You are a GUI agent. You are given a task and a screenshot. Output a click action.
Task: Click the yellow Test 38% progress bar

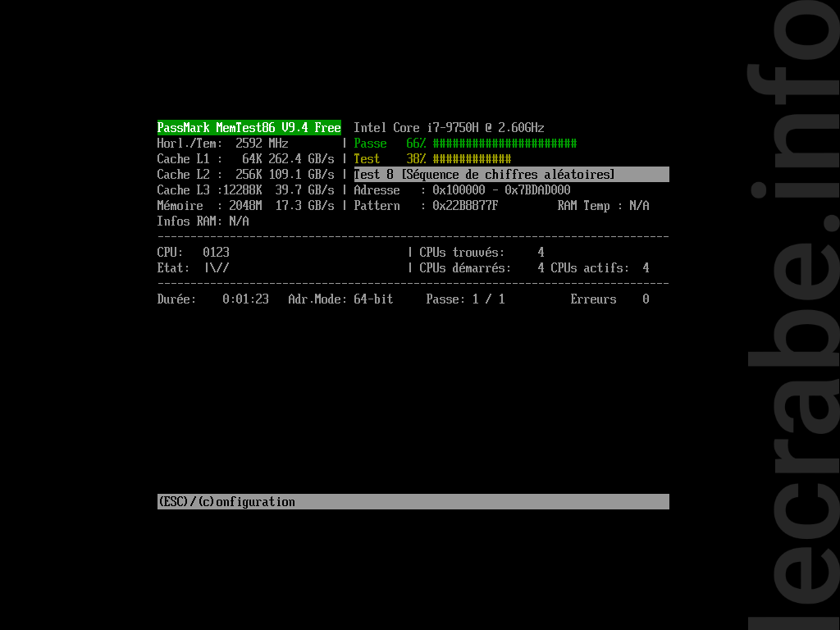(x=432, y=158)
